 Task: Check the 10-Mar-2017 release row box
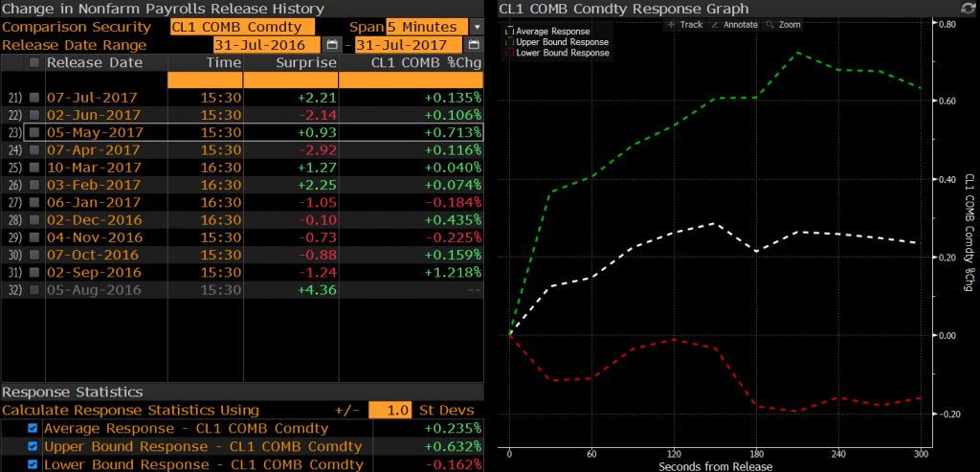(34, 168)
